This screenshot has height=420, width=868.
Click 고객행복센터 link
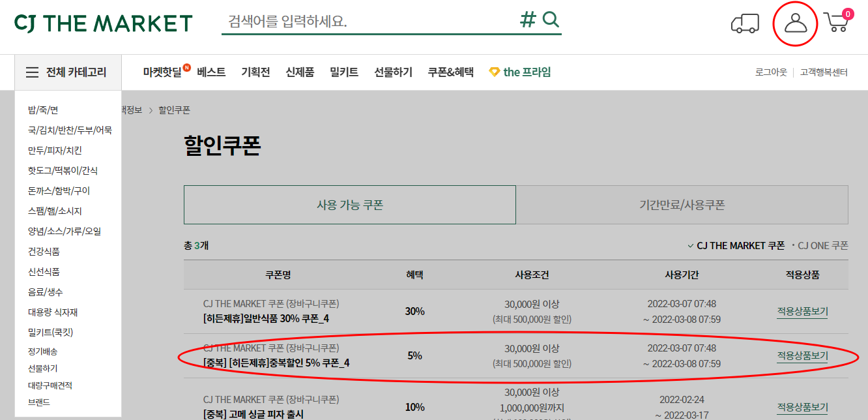[824, 72]
